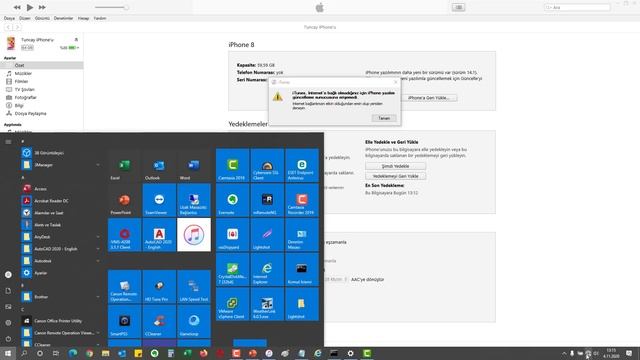640x360 pixels.
Task: Click the iTunes search field
Action: 577,7
